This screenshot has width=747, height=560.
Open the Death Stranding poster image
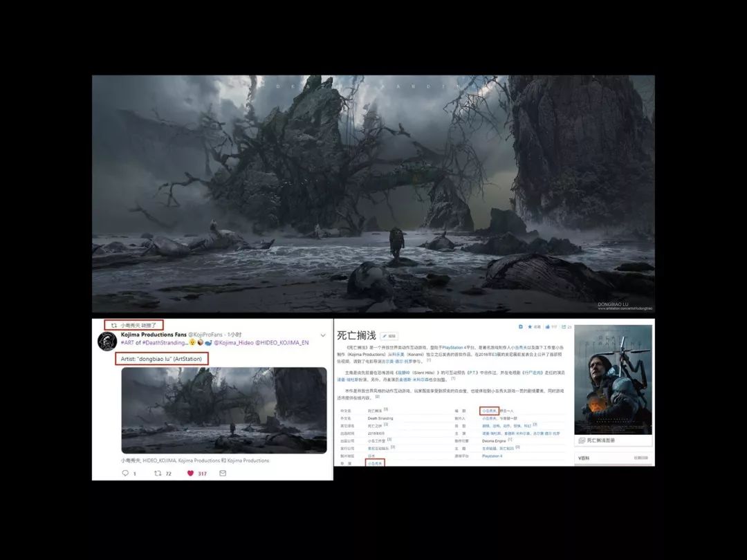[x=613, y=380]
